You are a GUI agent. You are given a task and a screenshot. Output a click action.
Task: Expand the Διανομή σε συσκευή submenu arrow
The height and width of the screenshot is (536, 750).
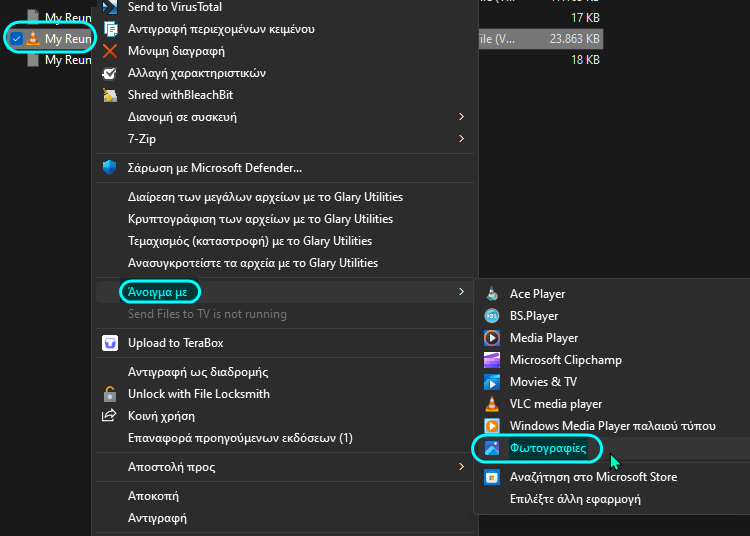(461, 117)
